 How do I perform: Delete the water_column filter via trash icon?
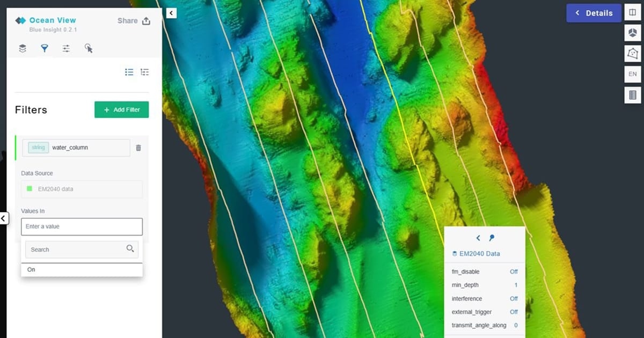tap(138, 148)
